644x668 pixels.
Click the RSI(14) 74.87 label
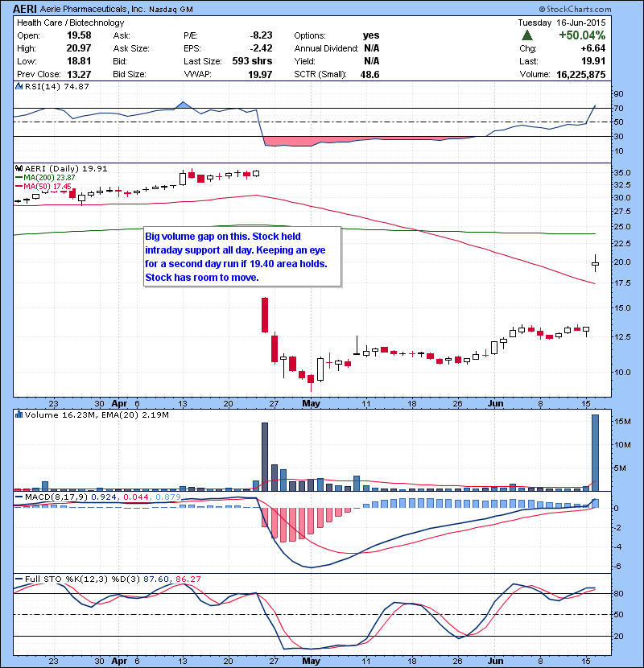(x=56, y=86)
